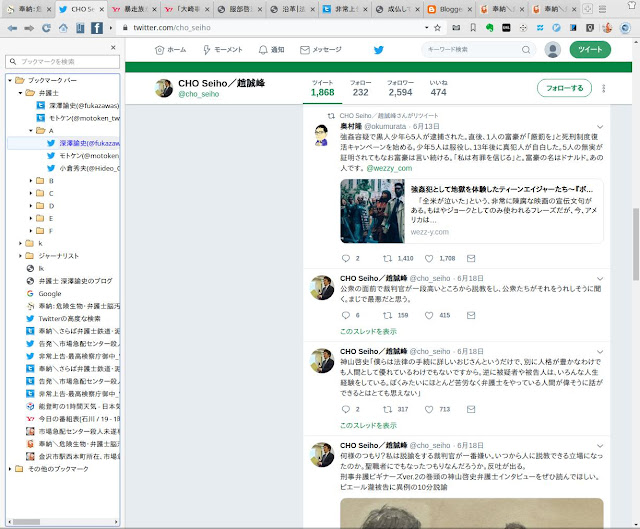640x529 pixels.
Task: Retweet the 奥村隆 tweet with 1,410 retweets
Action: [x=387, y=258]
